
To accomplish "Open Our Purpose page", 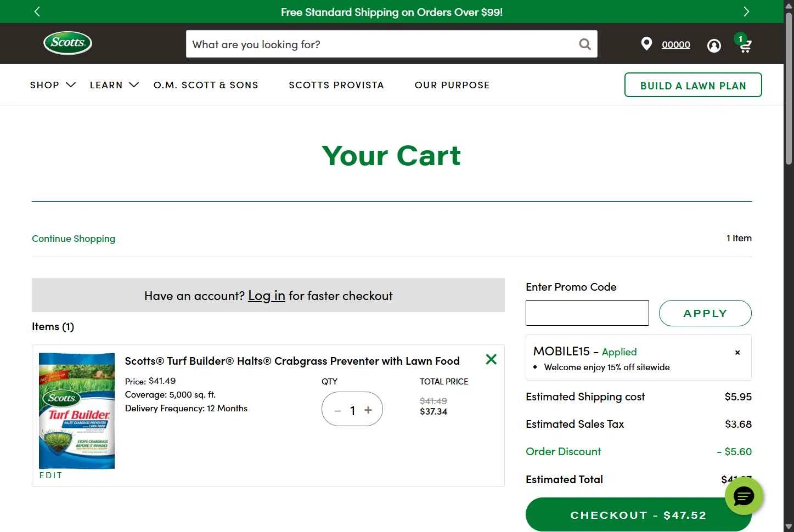I will [452, 85].
